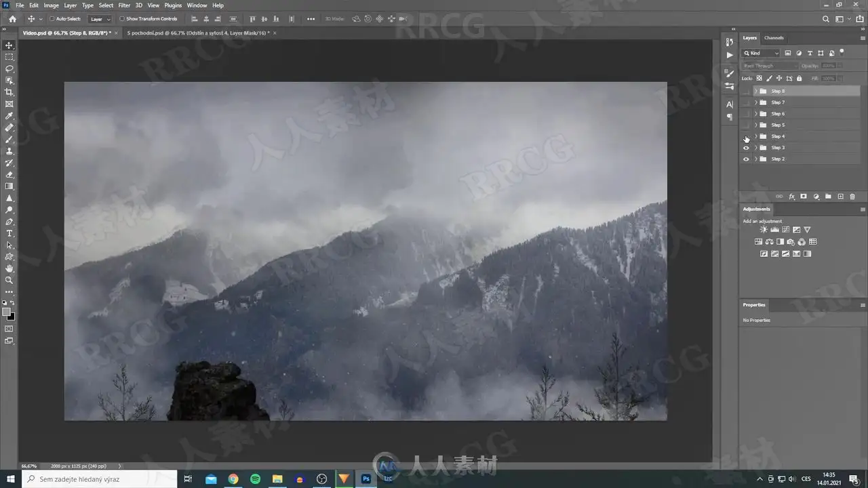Select the Horizontal Type tool
This screenshot has height=488, width=868.
pyautogui.click(x=9, y=233)
